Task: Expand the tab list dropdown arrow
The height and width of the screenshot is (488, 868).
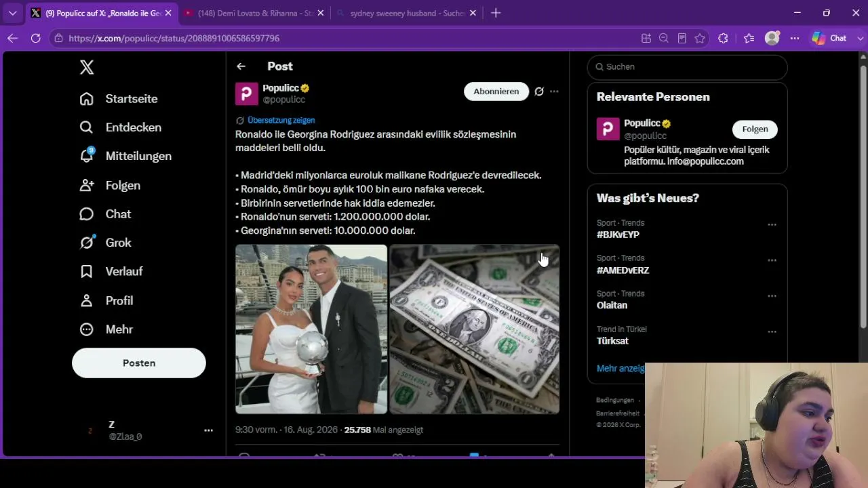Action: 12,13
